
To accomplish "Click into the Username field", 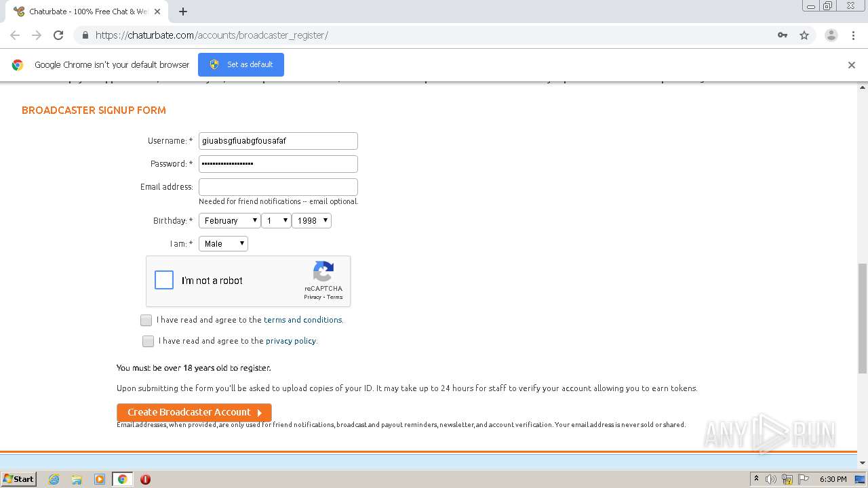I will coord(278,141).
